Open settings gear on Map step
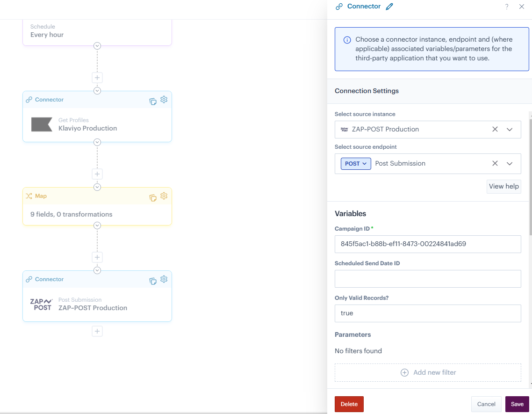 (x=164, y=196)
